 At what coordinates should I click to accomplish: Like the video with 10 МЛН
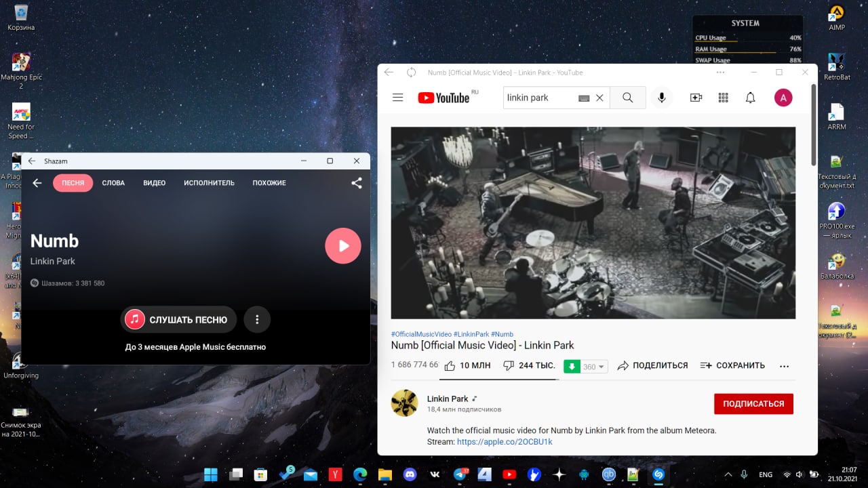point(467,365)
